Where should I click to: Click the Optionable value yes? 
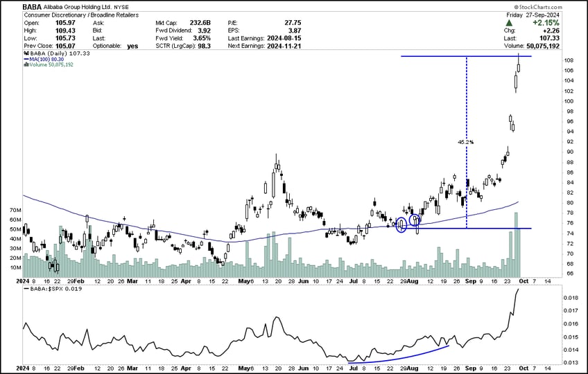click(x=132, y=46)
